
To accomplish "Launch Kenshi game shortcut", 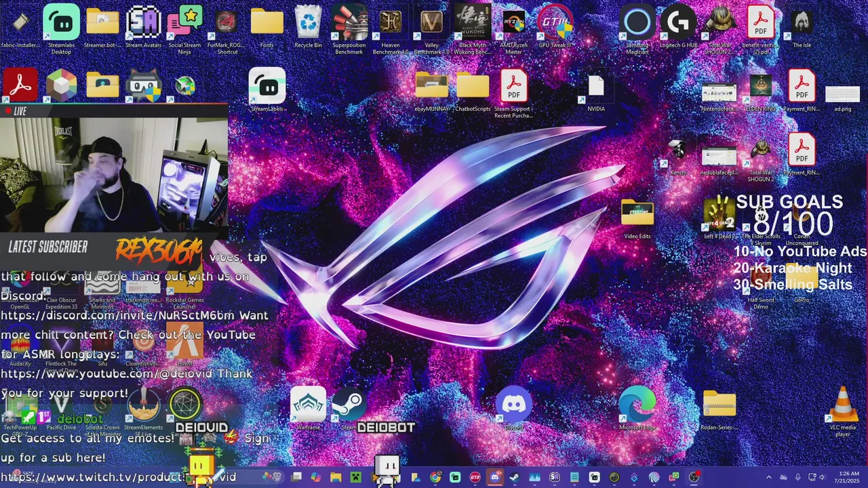I will 677,157.
